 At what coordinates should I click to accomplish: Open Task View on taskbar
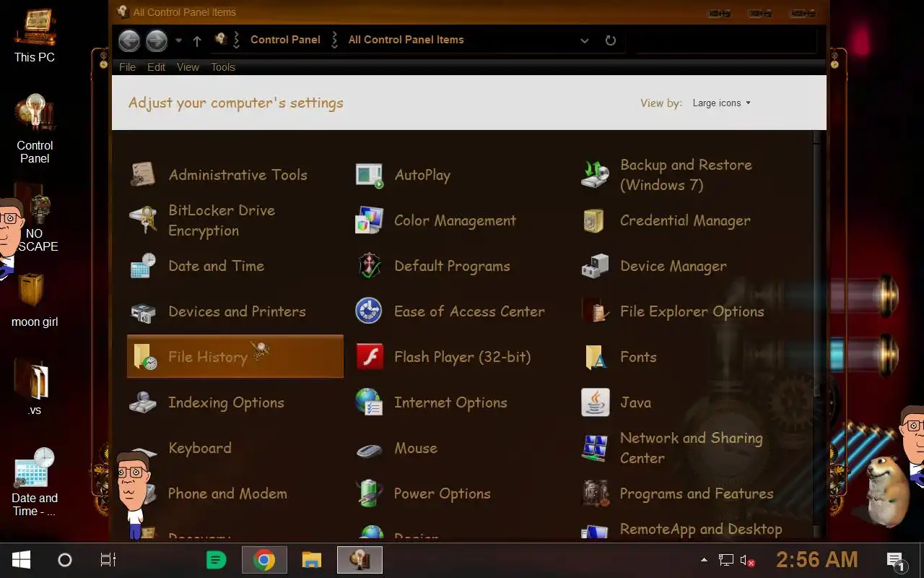point(108,560)
